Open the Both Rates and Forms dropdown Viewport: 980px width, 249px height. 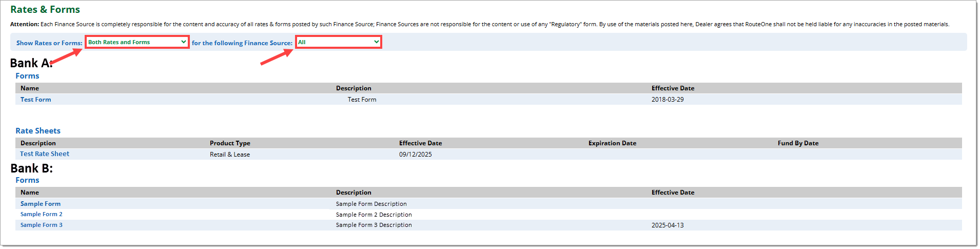pyautogui.click(x=137, y=42)
